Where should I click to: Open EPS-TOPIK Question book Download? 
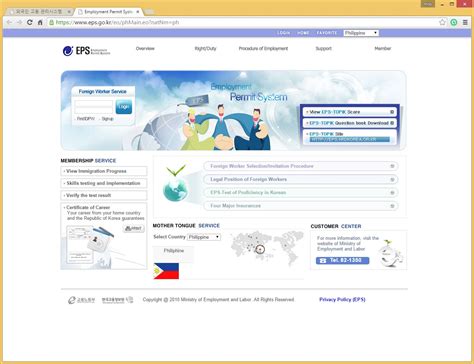[x=350, y=123]
